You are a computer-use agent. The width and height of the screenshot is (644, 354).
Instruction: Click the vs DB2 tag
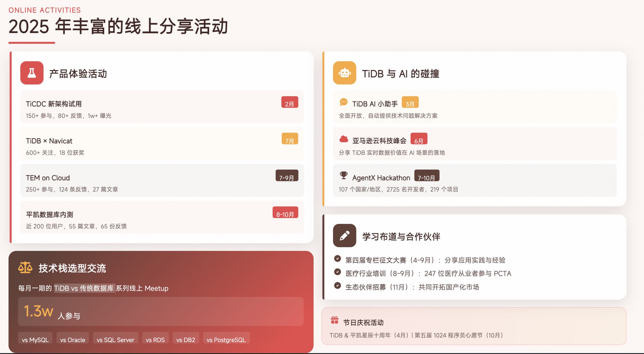point(186,338)
